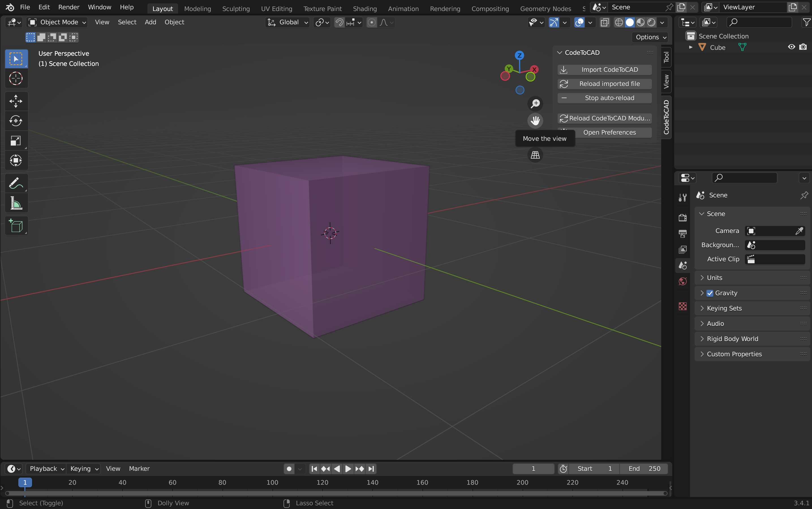The image size is (812, 509).
Task: Open the Render properties tab icon
Action: tap(683, 217)
